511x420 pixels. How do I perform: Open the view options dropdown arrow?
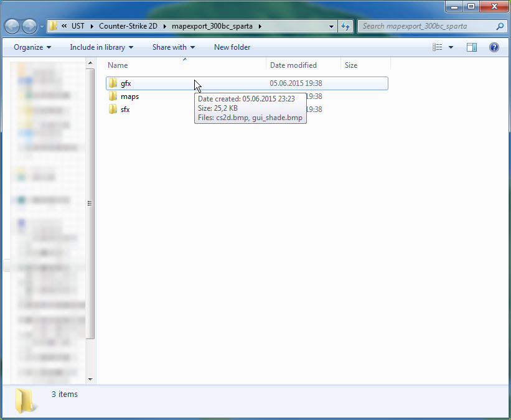pyautogui.click(x=451, y=47)
